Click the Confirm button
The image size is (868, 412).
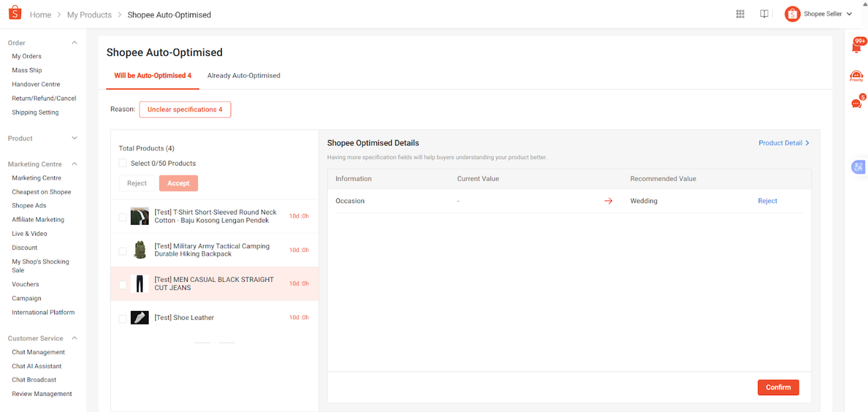click(x=778, y=387)
